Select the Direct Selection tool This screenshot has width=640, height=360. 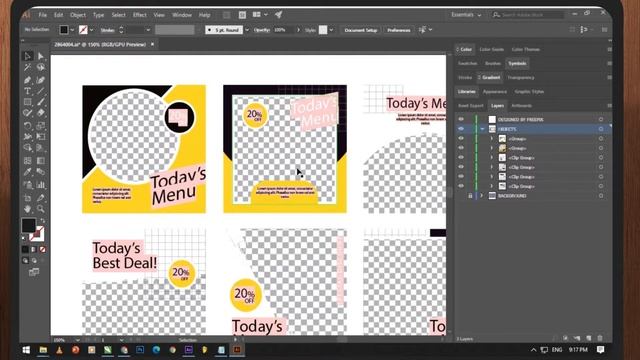point(41,56)
